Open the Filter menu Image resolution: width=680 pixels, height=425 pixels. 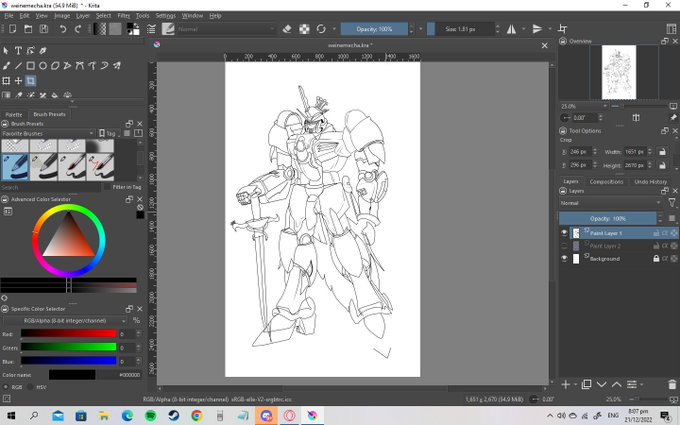tap(124, 16)
